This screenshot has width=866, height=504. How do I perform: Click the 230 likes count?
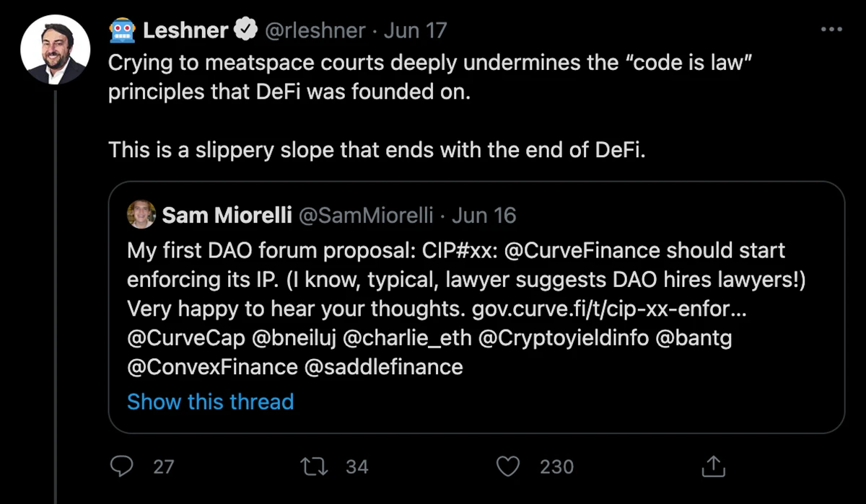point(556,467)
